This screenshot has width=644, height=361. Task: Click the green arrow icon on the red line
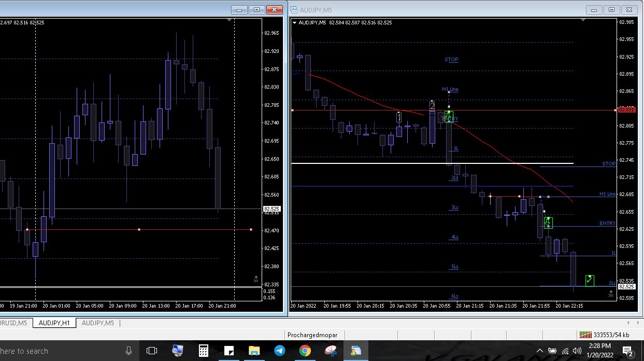coord(449,116)
